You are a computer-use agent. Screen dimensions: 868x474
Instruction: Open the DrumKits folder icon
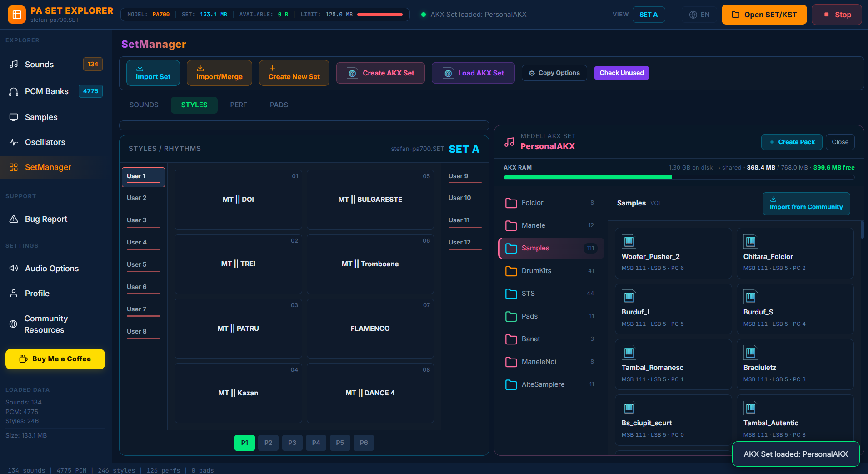[511, 271]
